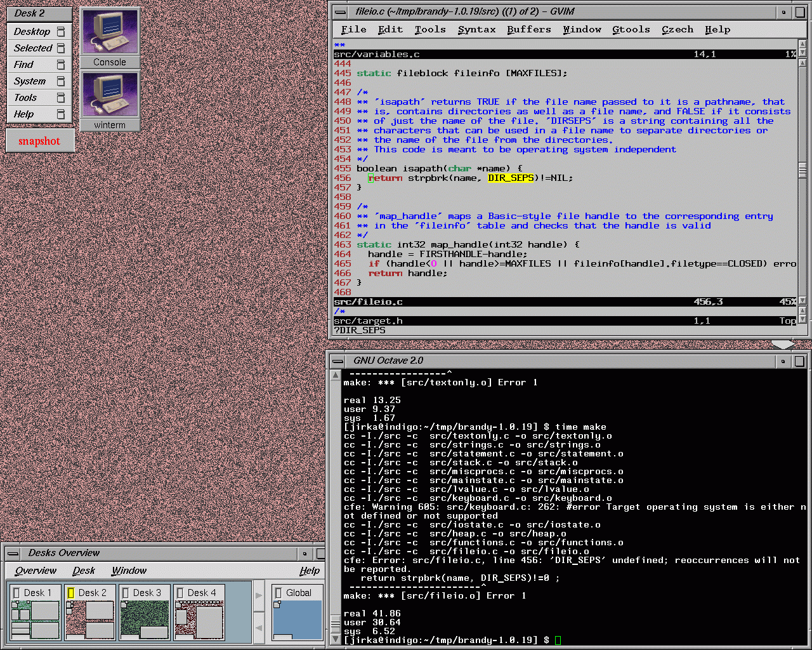Expand the Help toolchest menu
812x650 pixels.
click(24, 114)
